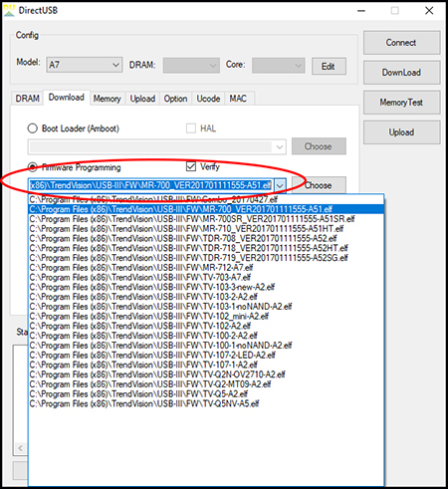
Task: Collapse the firmware path dropdown arrow
Action: (280, 185)
